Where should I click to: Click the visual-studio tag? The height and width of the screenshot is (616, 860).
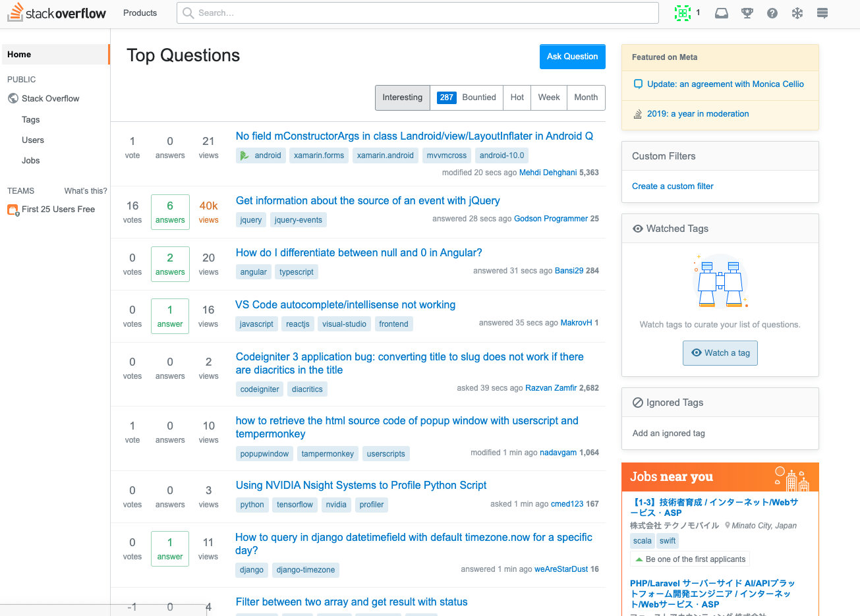(344, 324)
